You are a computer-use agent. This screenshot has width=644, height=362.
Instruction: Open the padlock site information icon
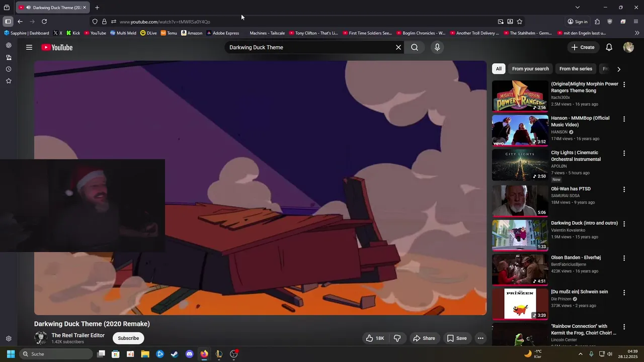104,22
